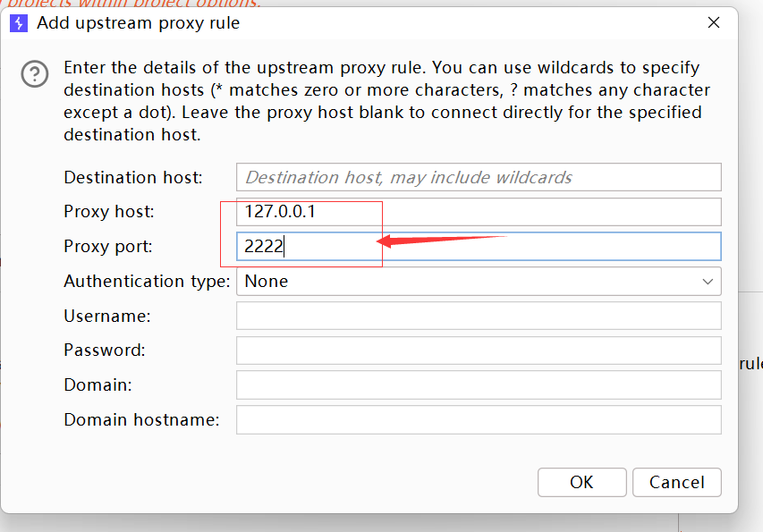
Task: Expand Authentication type using the chevron arrow
Action: [708, 282]
